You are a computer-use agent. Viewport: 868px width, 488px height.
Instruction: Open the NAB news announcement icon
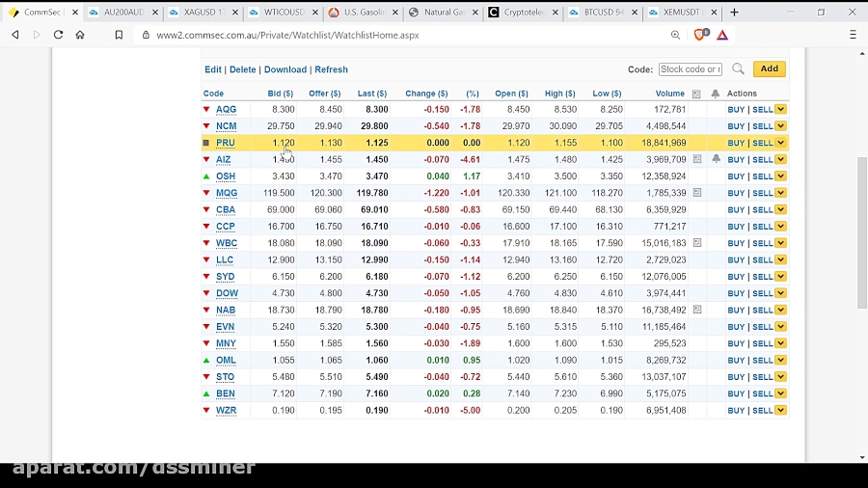tap(697, 310)
